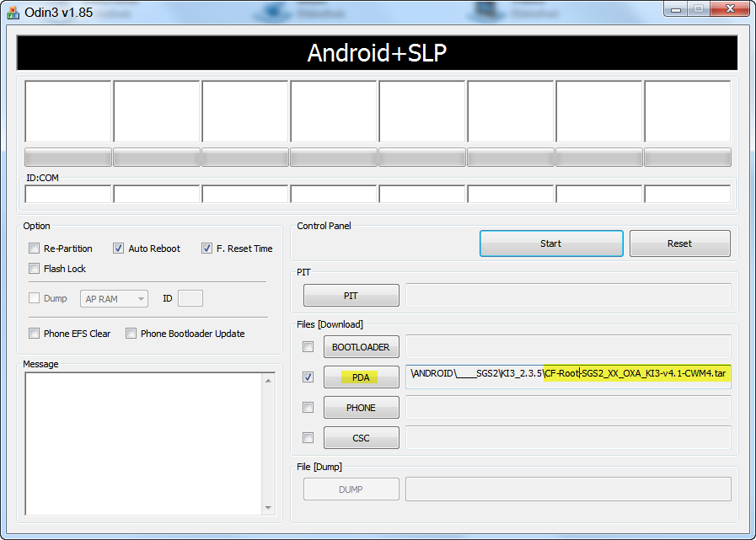Uncheck the PDA file checkbox
756x540 pixels.
coord(308,377)
